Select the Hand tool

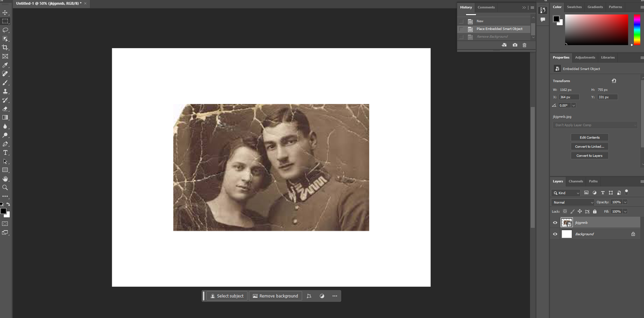(5, 179)
